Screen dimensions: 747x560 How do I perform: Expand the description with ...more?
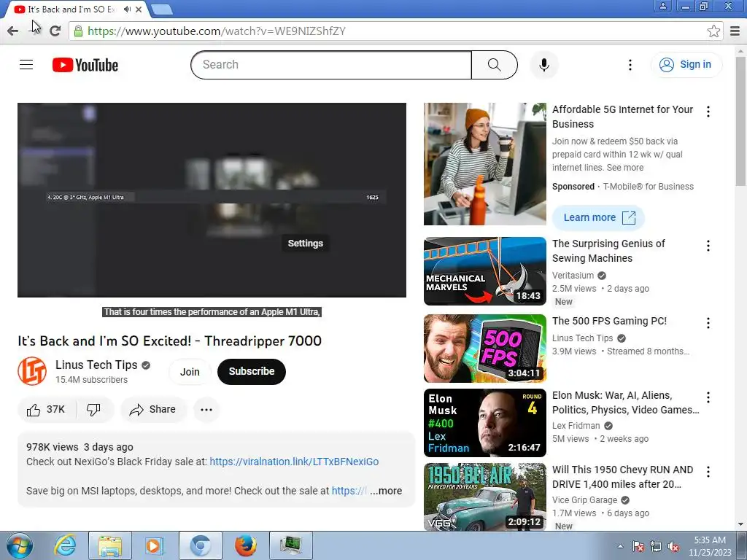pos(386,491)
